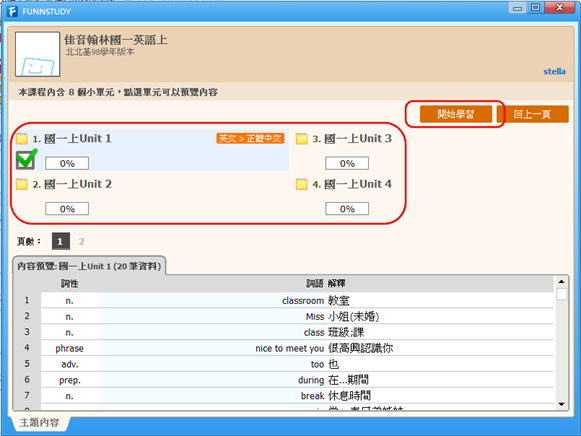Start learning with the 開始學習 button
This screenshot has width=581, height=436.
tap(456, 114)
